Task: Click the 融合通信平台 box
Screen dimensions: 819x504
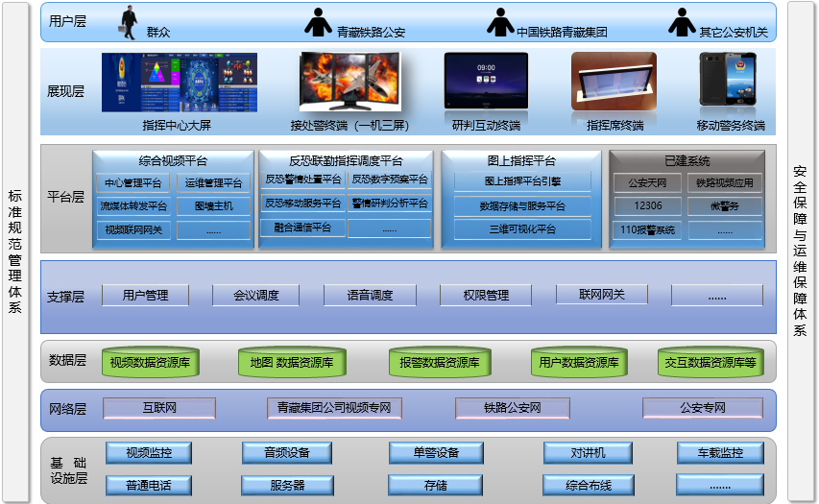Action: point(302,228)
